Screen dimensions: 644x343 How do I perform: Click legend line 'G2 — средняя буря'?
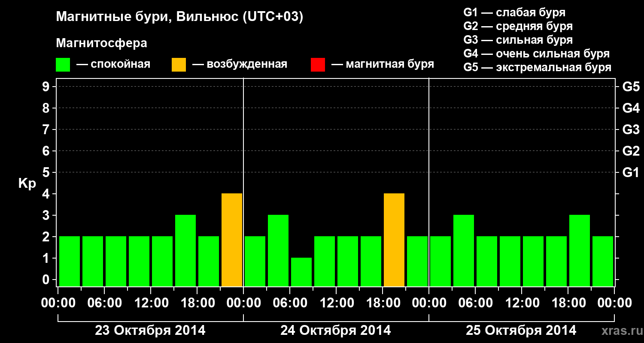tap(518, 26)
